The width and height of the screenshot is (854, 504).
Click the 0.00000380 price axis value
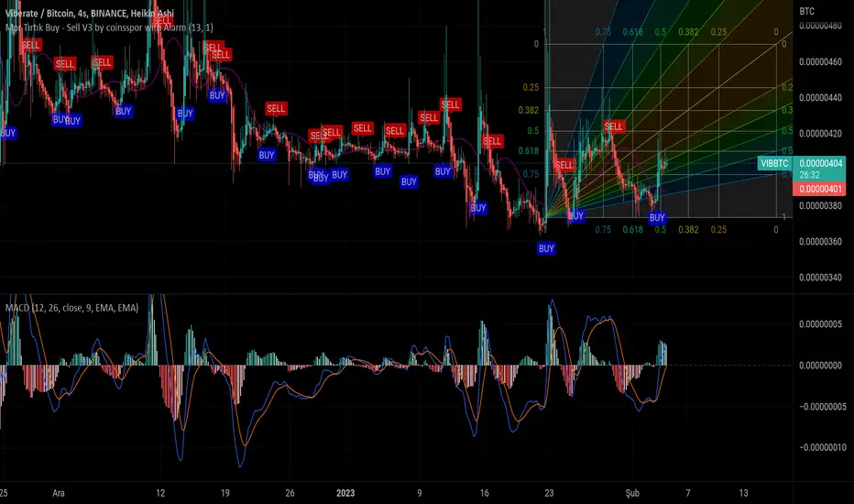point(820,206)
